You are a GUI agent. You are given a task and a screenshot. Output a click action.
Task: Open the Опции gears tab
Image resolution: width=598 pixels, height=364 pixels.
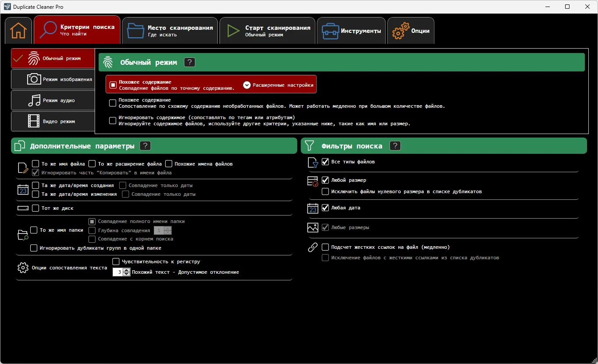[410, 31]
